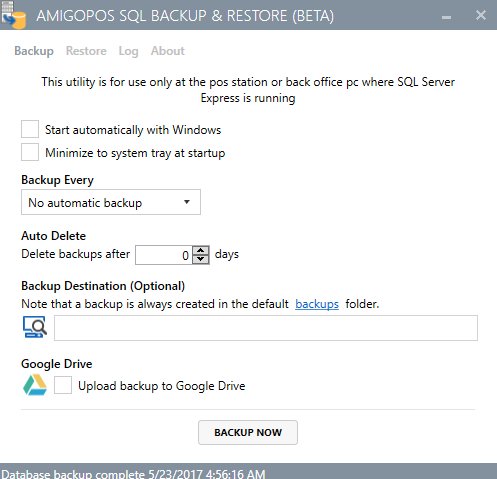The image size is (497, 479).
Task: Decrease delete backups days value
Action: click(x=201, y=259)
